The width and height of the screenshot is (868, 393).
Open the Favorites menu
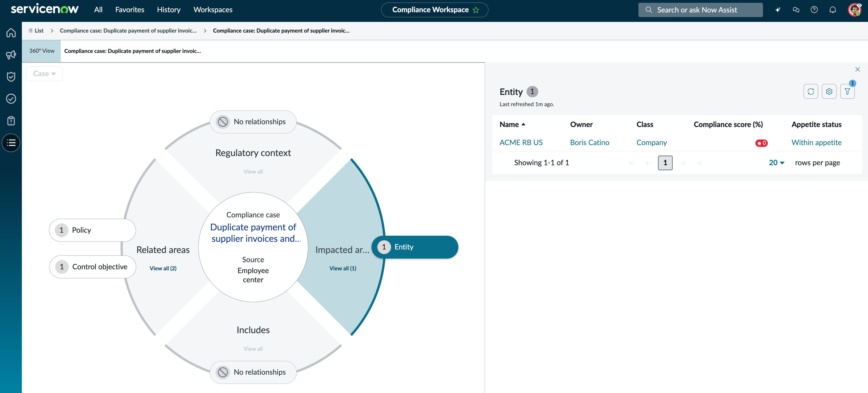[x=130, y=10]
